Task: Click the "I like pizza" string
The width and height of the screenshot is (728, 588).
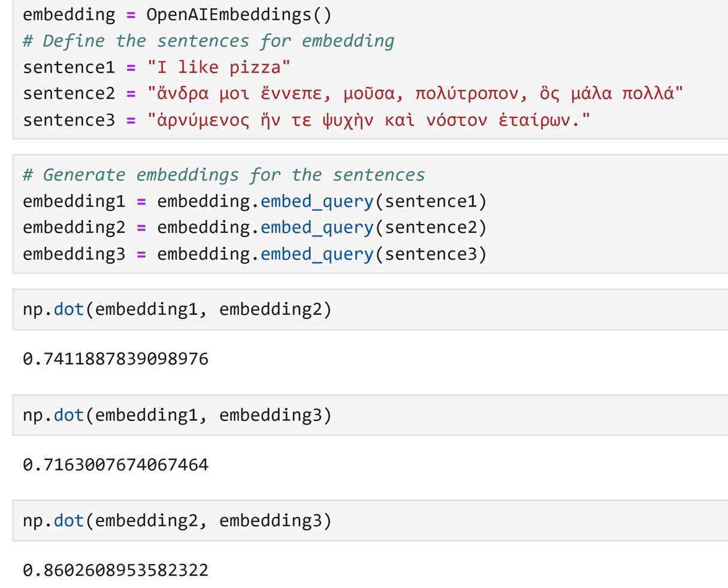Action: 219,67
